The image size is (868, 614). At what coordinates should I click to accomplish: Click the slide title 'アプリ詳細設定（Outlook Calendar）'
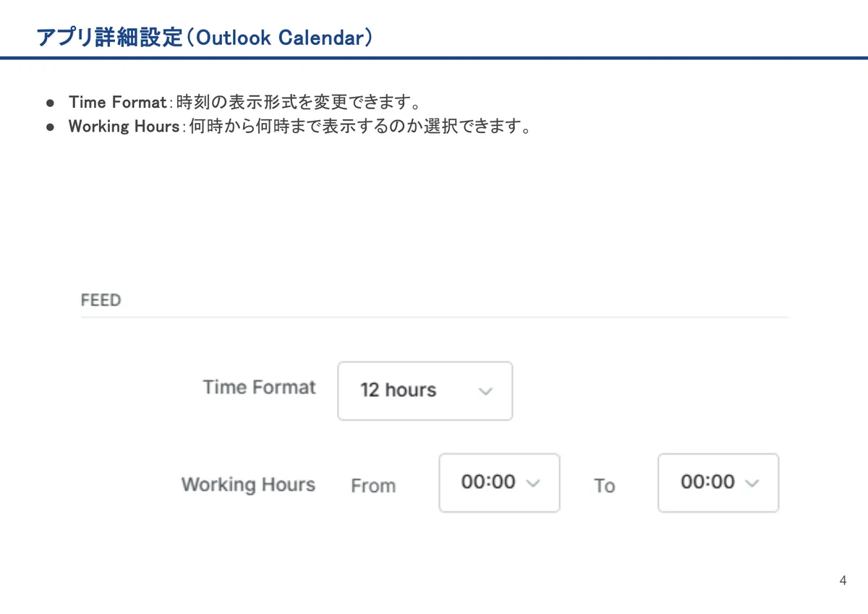205,38
